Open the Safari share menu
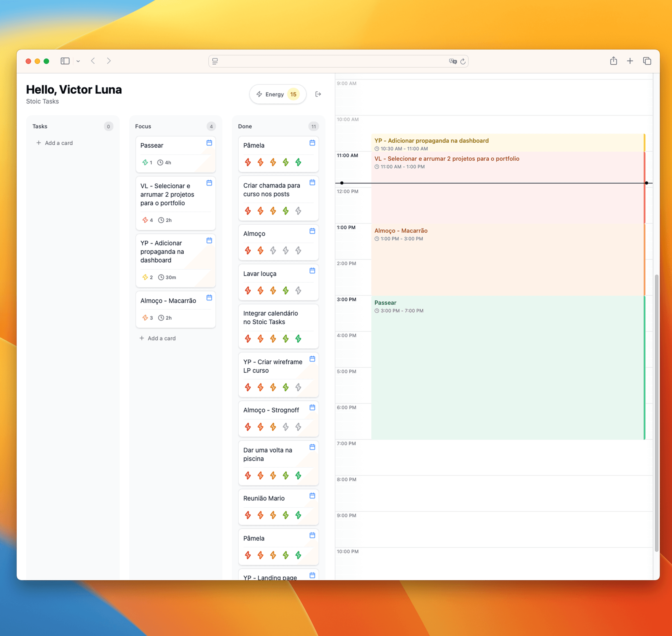The height and width of the screenshot is (636, 672). (x=613, y=61)
